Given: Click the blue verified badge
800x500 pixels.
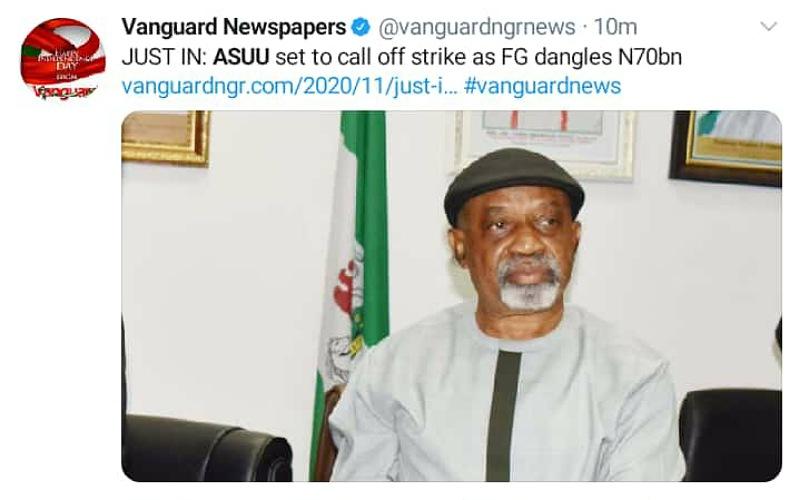Looking at the screenshot, I should [361, 27].
